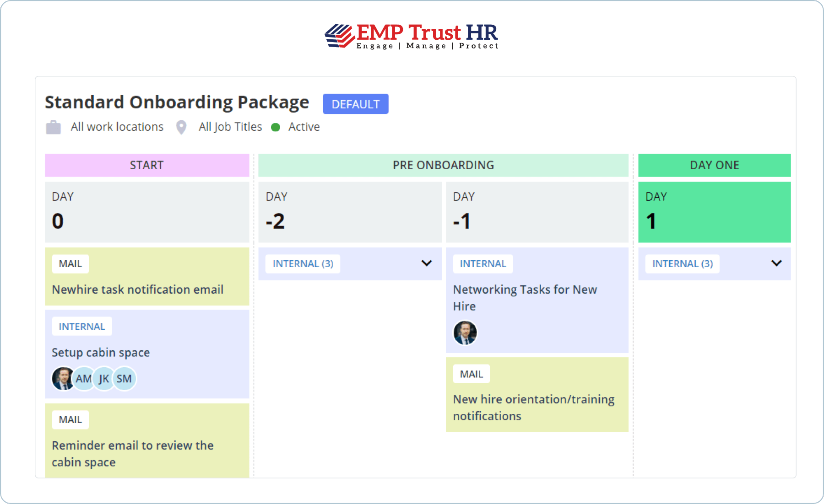Screen dimensions: 824x504
Task: Click the green Day 1 cell
Action: pos(714,212)
